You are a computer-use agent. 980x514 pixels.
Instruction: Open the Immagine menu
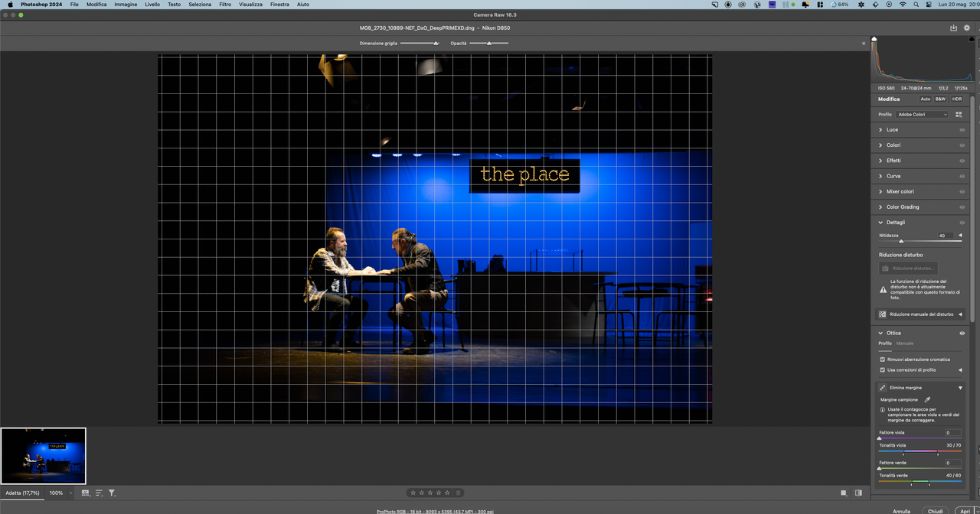[126, 5]
